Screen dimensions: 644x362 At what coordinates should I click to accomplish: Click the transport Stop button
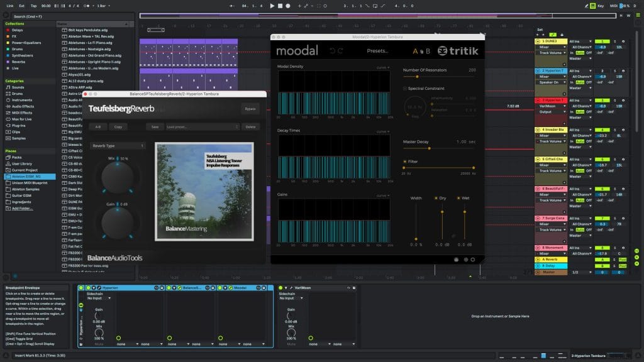coord(280,6)
